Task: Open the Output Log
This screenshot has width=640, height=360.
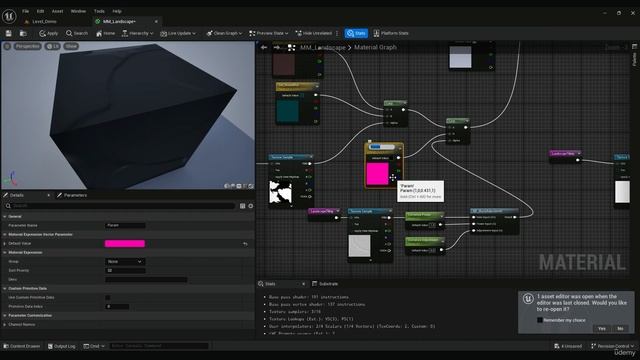Action: [62, 346]
